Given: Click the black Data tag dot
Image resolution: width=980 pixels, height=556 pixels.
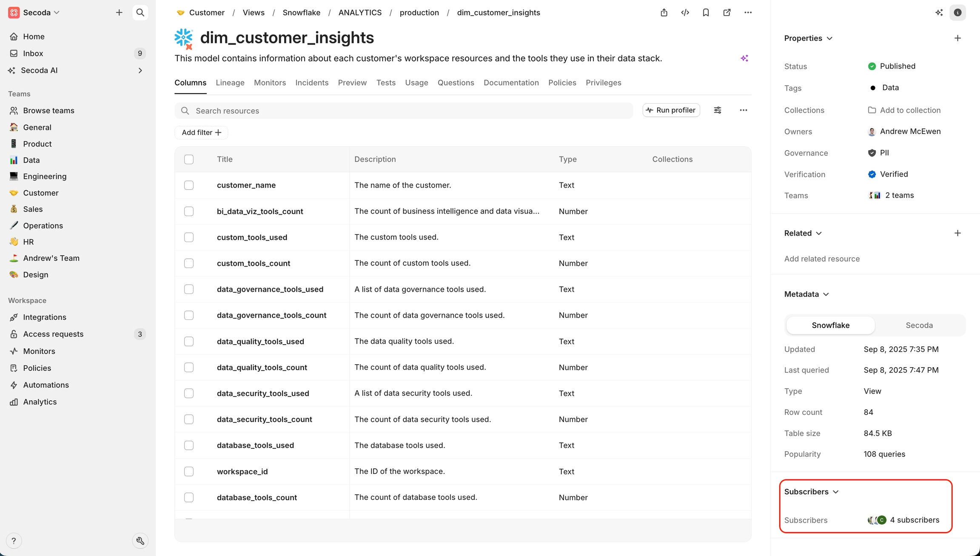Looking at the screenshot, I should [873, 88].
